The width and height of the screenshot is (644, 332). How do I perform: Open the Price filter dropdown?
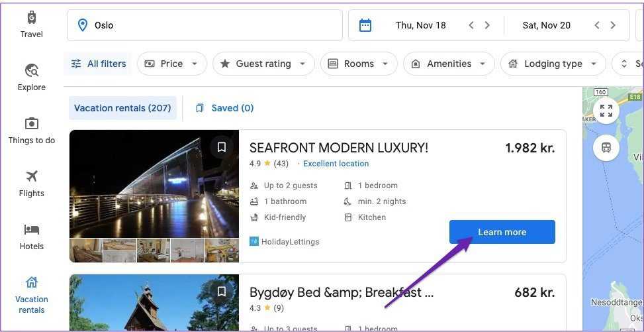click(x=171, y=64)
